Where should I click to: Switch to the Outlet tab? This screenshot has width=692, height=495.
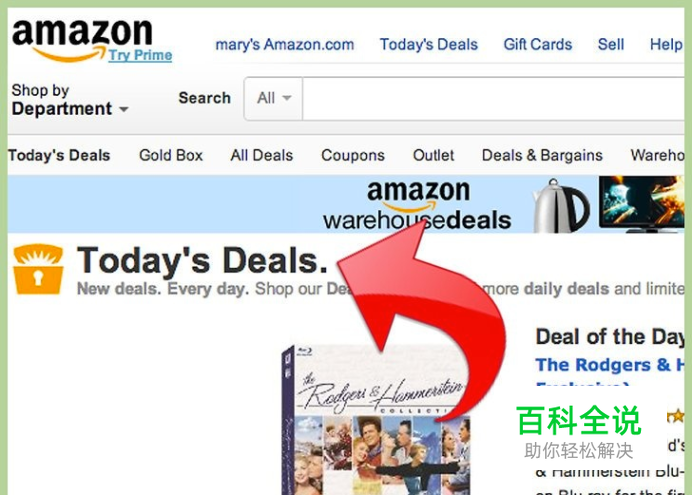pyautogui.click(x=433, y=155)
